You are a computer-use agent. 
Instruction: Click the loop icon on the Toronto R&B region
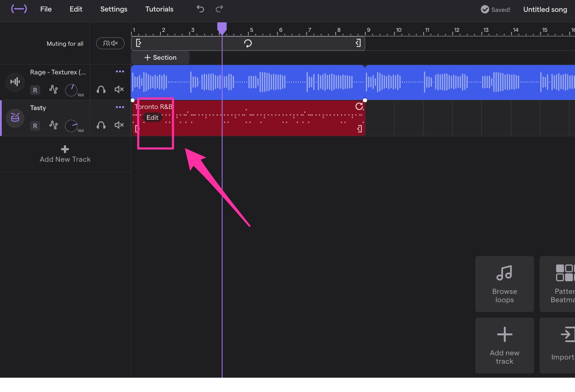pyautogui.click(x=360, y=107)
